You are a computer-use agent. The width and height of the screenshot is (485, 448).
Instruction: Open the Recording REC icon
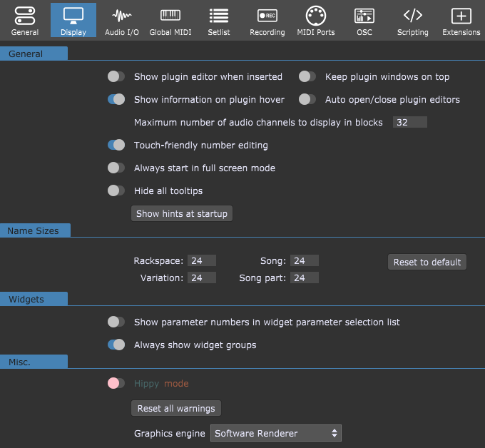click(x=267, y=16)
